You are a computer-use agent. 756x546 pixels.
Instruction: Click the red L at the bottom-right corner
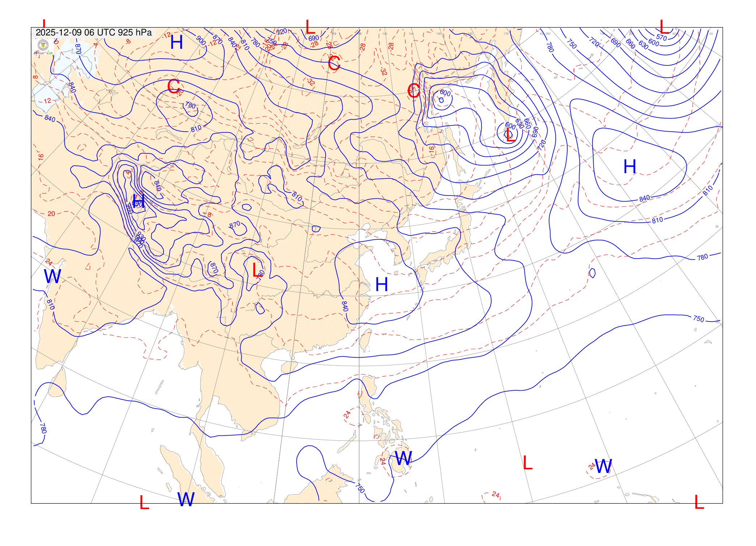point(699,502)
